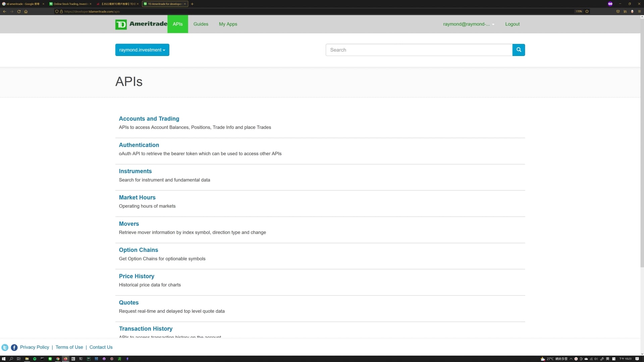The width and height of the screenshot is (644, 362).
Task: Reset the 170% zoom level indicator
Action: pyautogui.click(x=579, y=11)
